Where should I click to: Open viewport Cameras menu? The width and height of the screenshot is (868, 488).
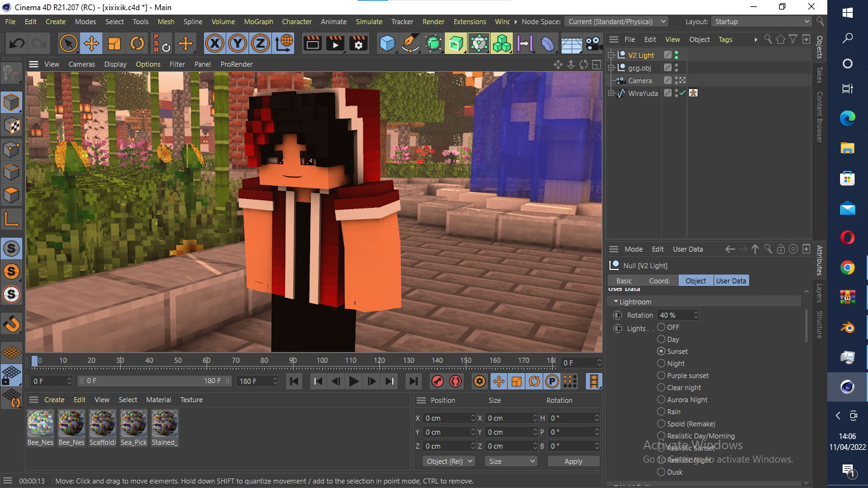[82, 64]
